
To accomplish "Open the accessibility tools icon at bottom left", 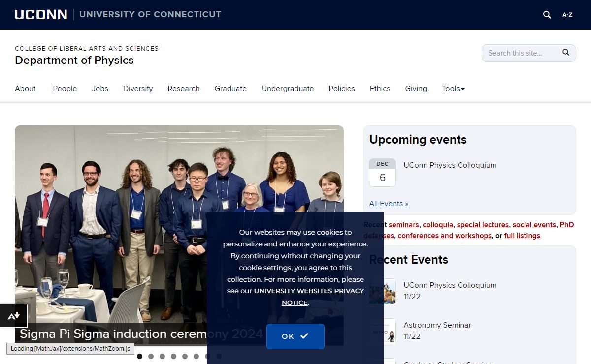I will 13,316.
